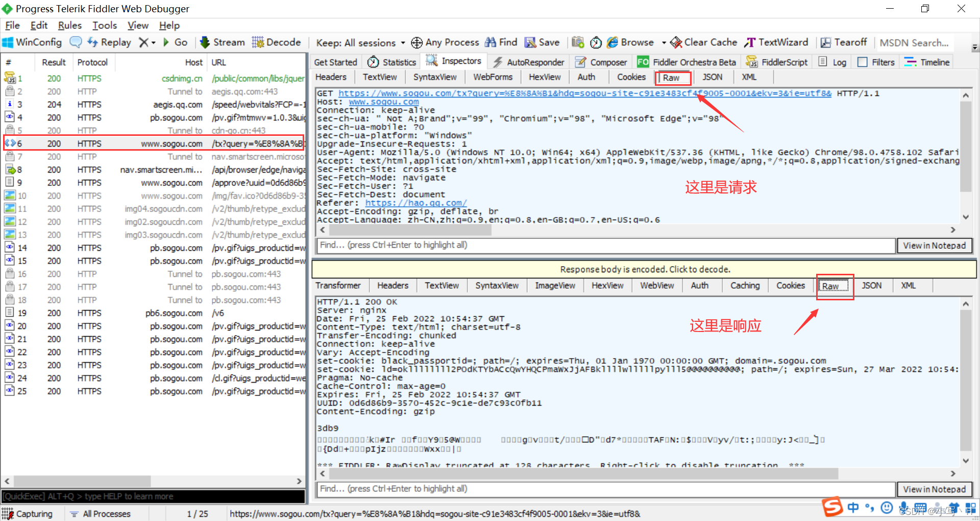Toggle Decode option in toolbar
Viewport: 980px width, 521px height.
click(x=276, y=42)
